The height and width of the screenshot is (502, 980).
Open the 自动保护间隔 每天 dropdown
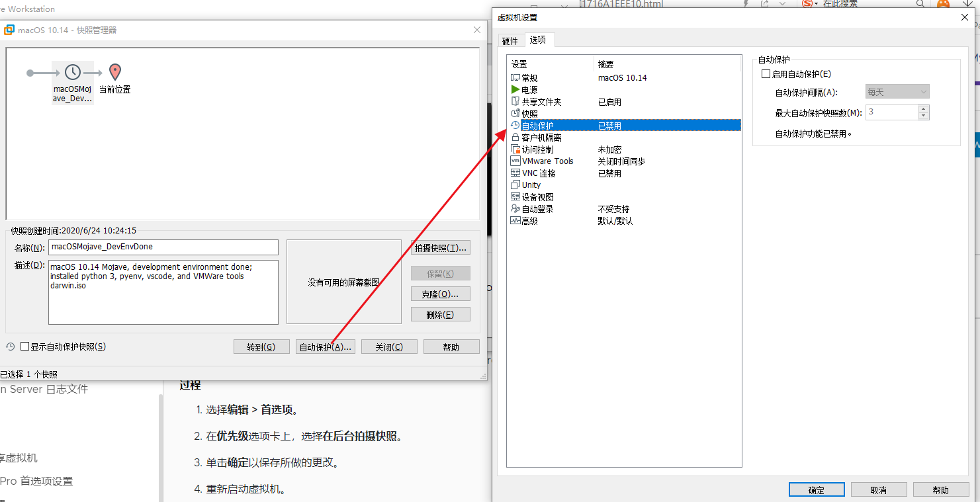pyautogui.click(x=897, y=92)
